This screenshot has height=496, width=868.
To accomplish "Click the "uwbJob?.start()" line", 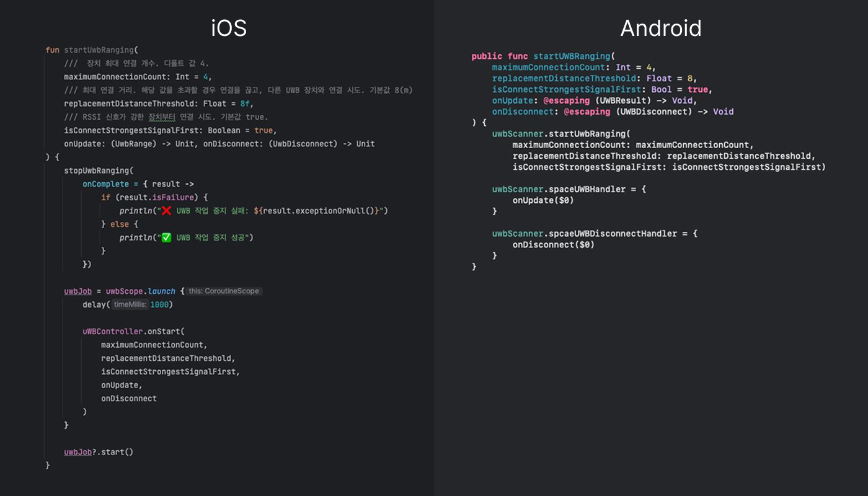I will click(99, 452).
